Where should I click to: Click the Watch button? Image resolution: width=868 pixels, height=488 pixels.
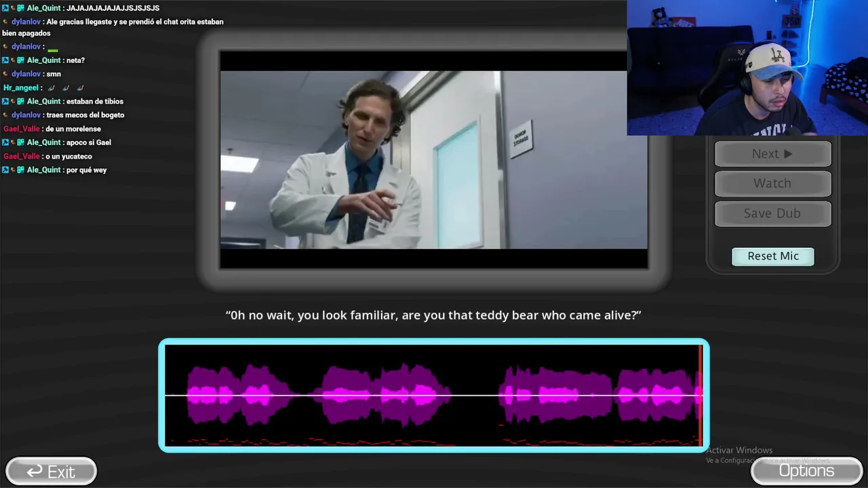click(x=772, y=184)
